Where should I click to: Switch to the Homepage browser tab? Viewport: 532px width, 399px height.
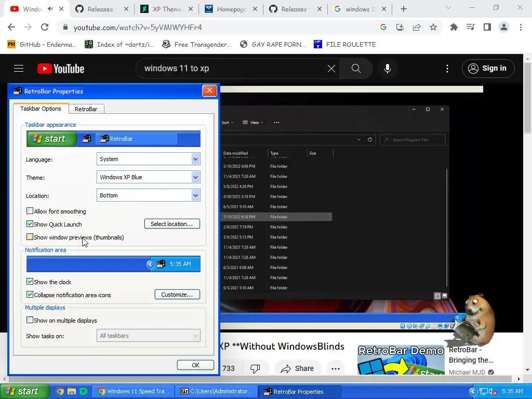[231, 9]
